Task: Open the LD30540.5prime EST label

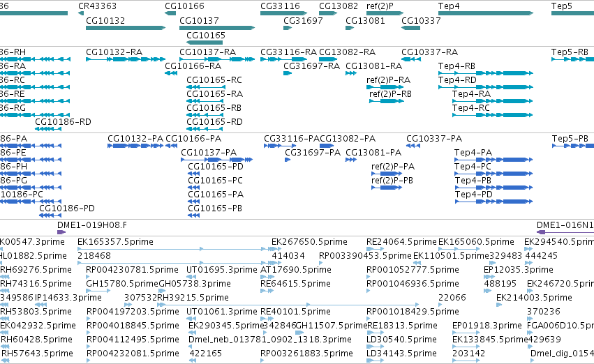Action: 401,340
